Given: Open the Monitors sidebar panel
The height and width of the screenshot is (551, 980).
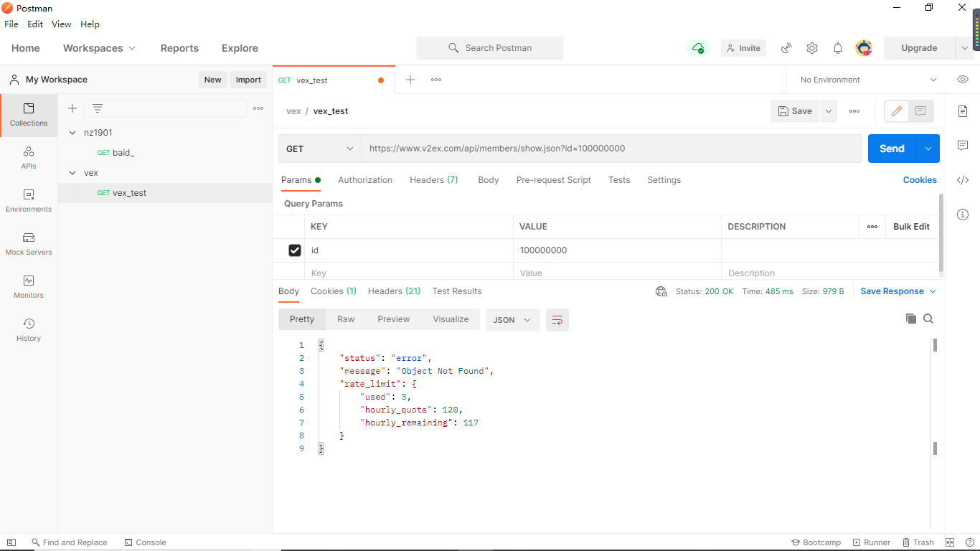Looking at the screenshot, I should coord(29,287).
